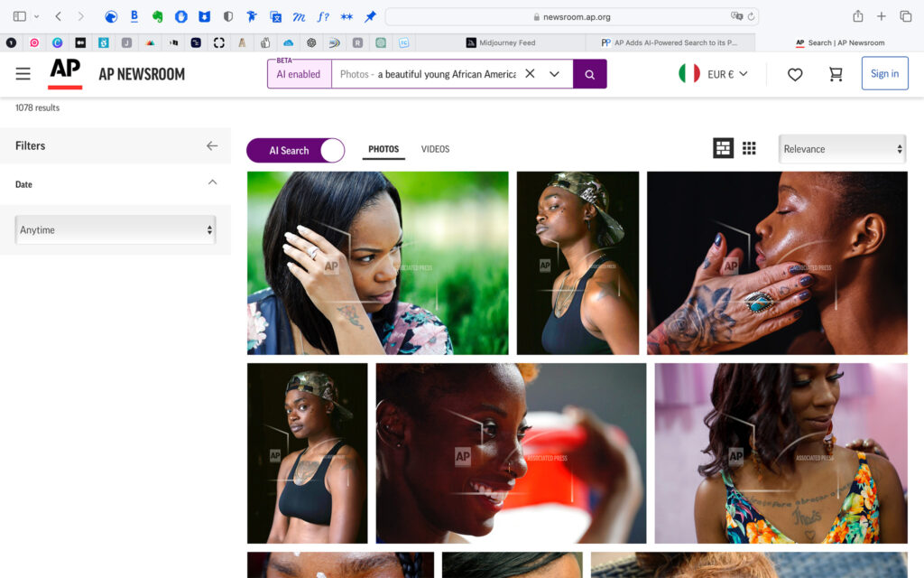Clear the search query with X

click(530, 74)
